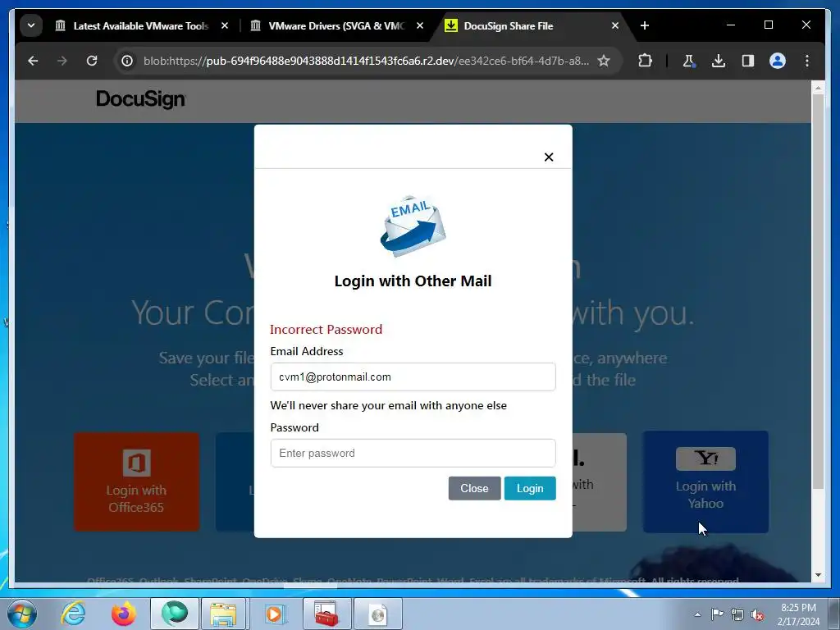
Task: Open the Windows Start menu
Action: pyautogui.click(x=22, y=614)
